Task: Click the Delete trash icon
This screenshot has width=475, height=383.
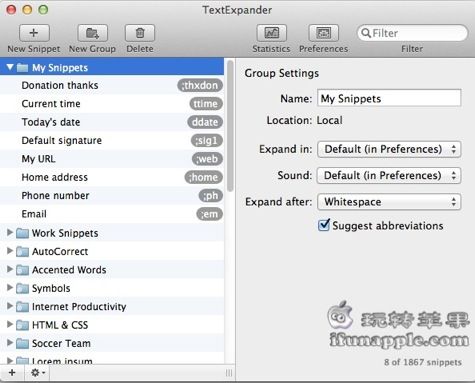Action: pyautogui.click(x=140, y=33)
